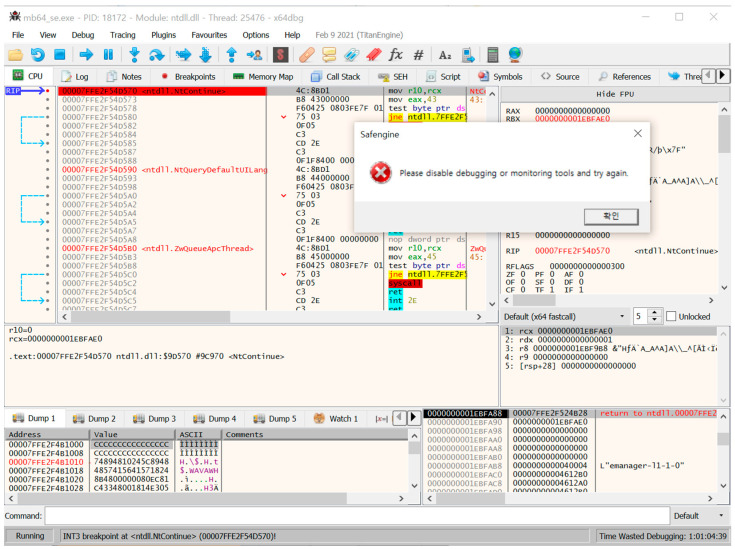Open the Scylla icon in toolbar
Image resolution: width=735 pixels, height=549 pixels.
point(280,55)
